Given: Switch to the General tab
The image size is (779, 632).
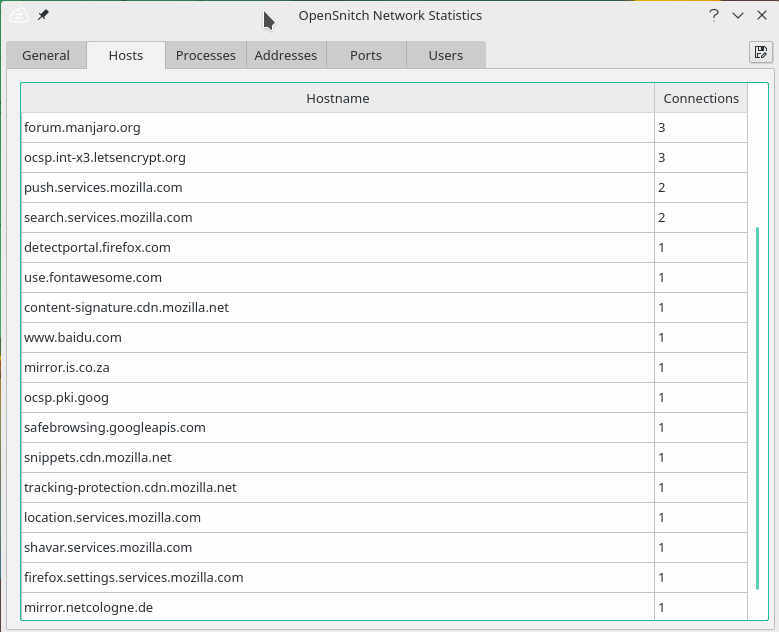Looking at the screenshot, I should 46,55.
